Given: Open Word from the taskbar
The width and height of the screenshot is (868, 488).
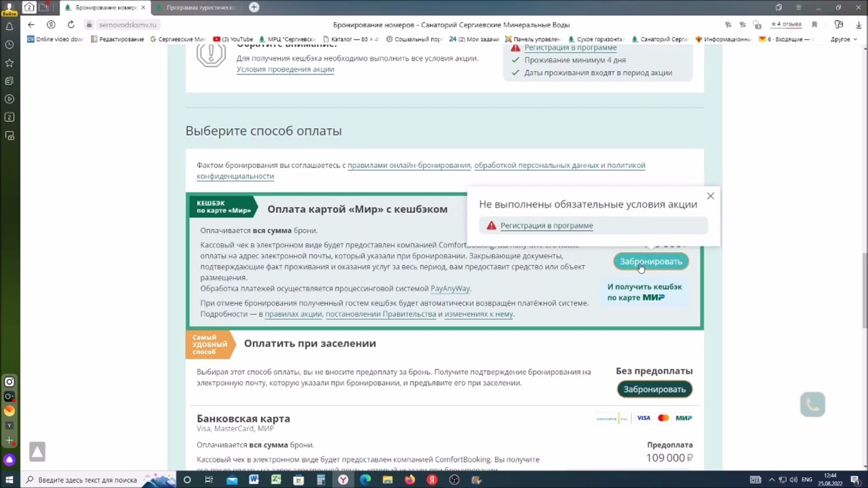Looking at the screenshot, I should click(254, 480).
